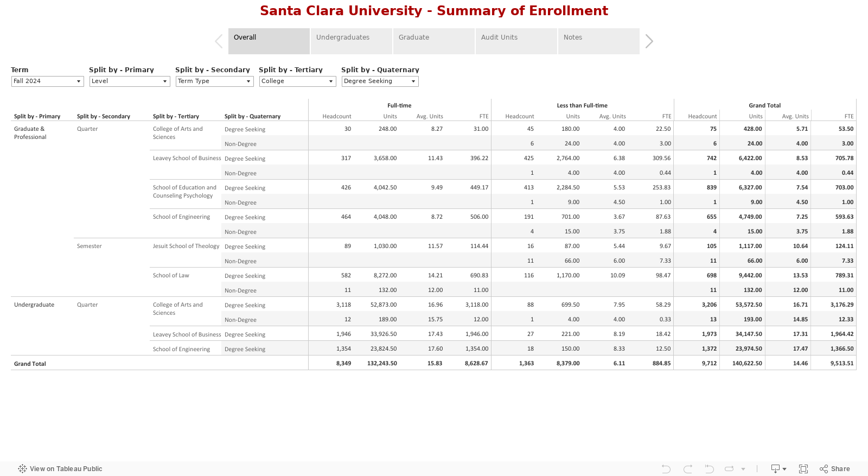
Task: Click the next tab arrow
Action: [x=649, y=41]
